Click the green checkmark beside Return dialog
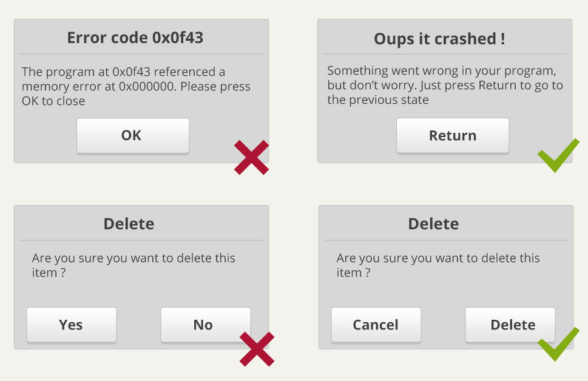The width and height of the screenshot is (588, 381). point(558,155)
